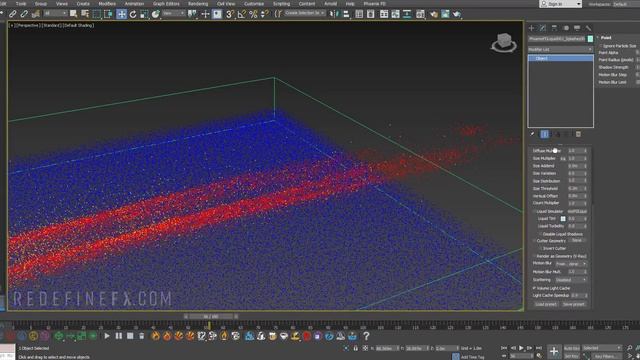
Task: Open the reference coordinate system View dropdown
Action: pyautogui.click(x=173, y=14)
